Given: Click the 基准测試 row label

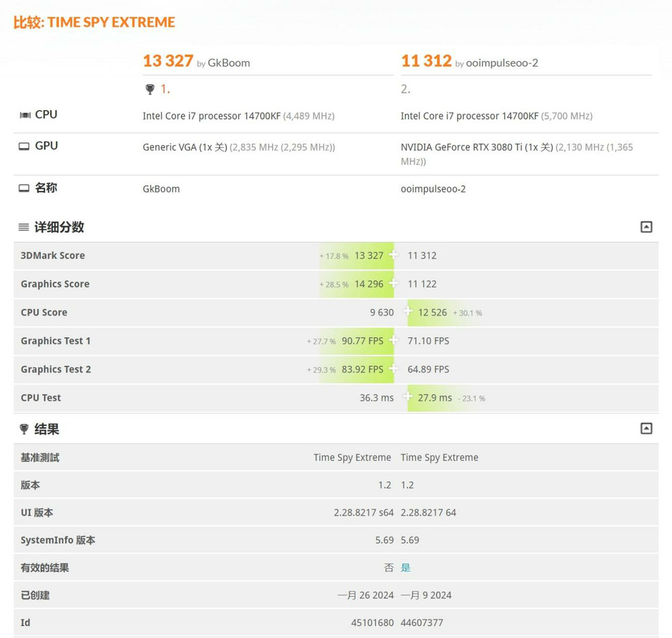Looking at the screenshot, I should (x=40, y=457).
